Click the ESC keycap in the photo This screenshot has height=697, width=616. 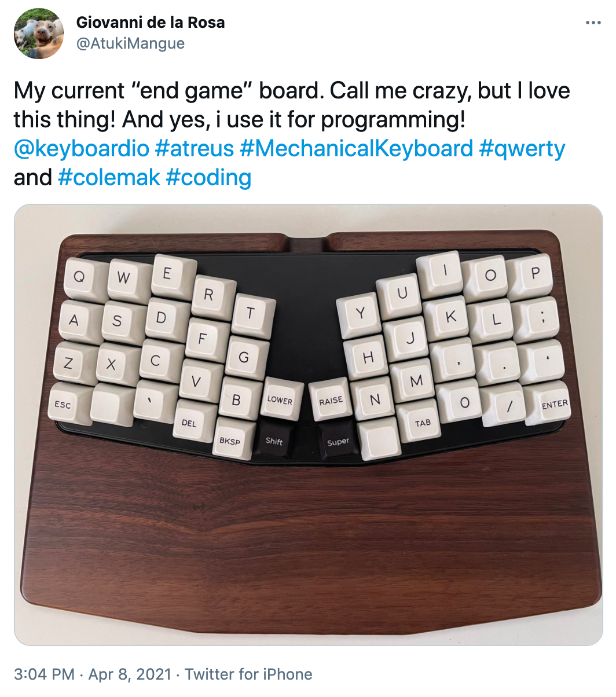pyautogui.click(x=63, y=403)
